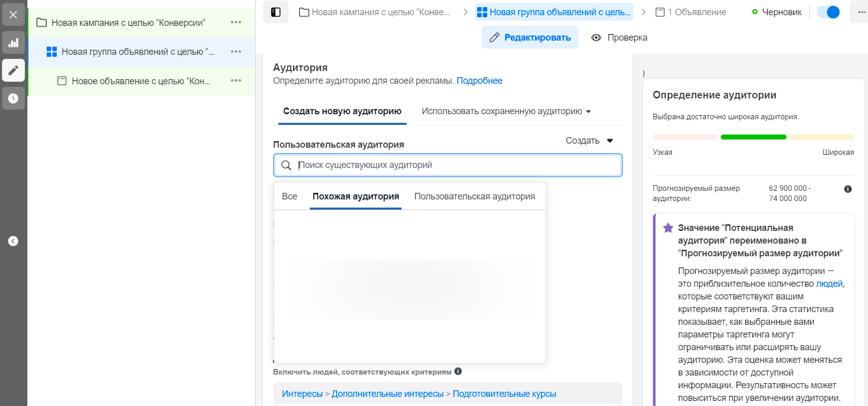This screenshot has width=868, height=406.
Task: Toggle the ad set on/off switch
Action: 828,12
